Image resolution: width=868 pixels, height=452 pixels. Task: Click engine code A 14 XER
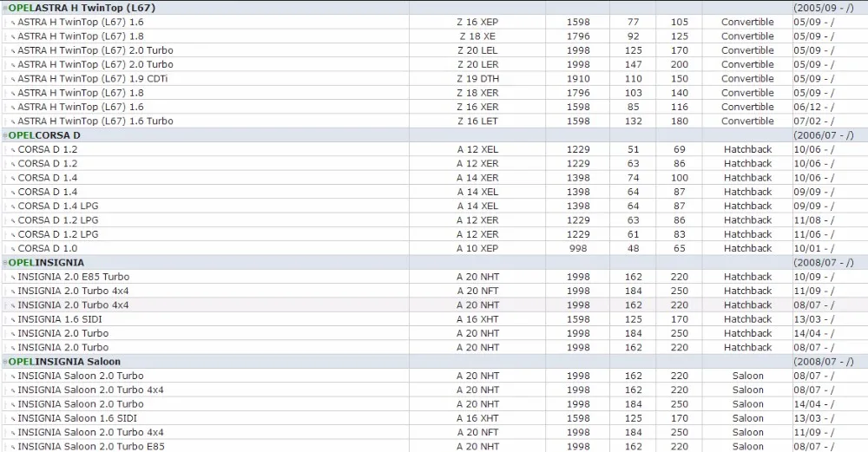coord(477,178)
